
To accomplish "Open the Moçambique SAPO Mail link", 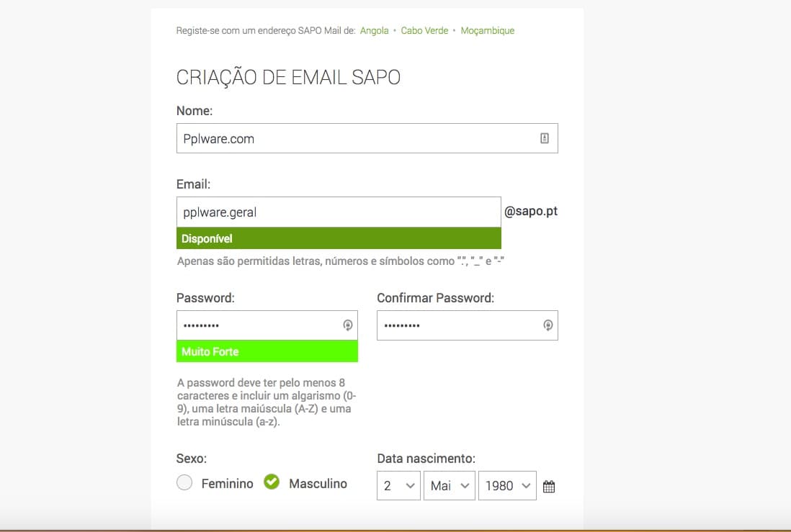I will pos(488,30).
